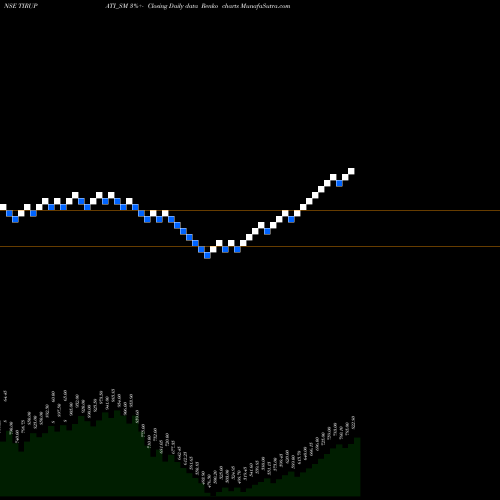Click the 'Renko' word in the title

tap(209, 6)
